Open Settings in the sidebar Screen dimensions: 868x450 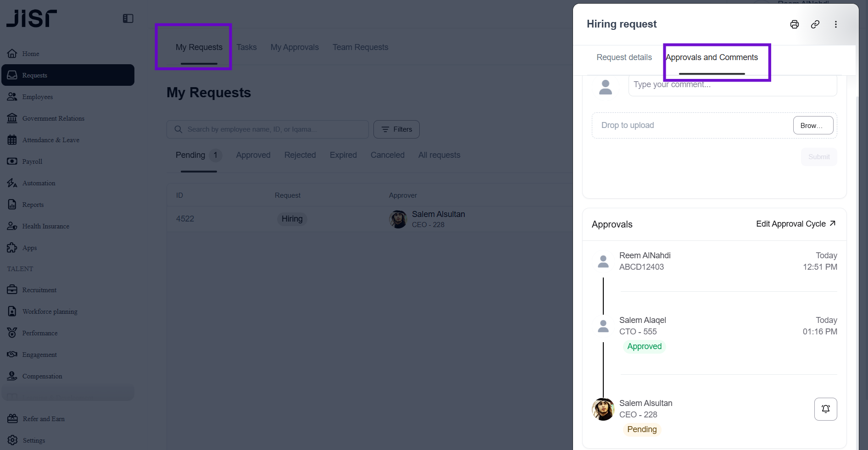pyautogui.click(x=34, y=440)
